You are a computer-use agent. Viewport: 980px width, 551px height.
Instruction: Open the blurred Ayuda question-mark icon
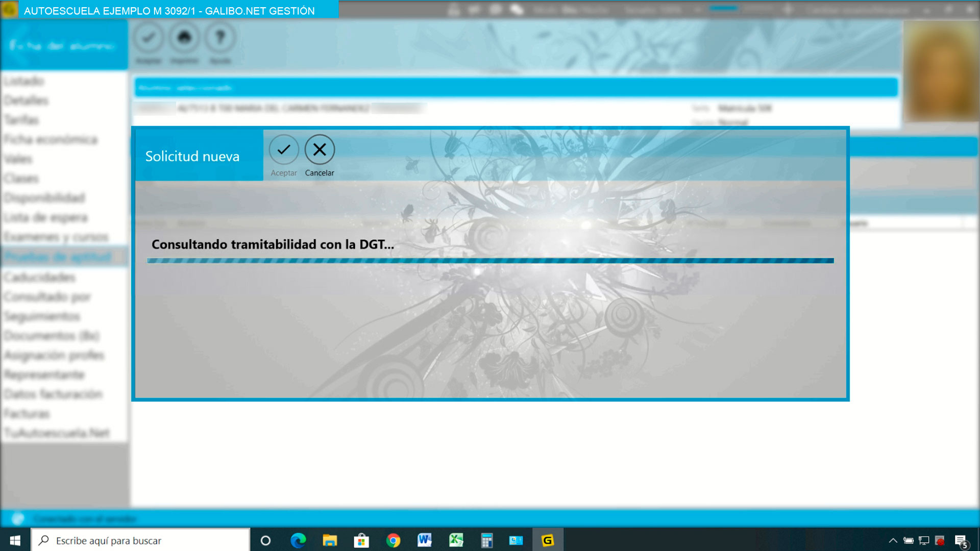click(220, 37)
